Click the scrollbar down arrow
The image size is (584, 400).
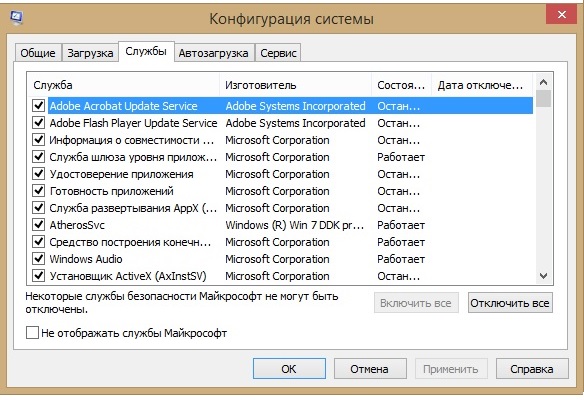pos(543,276)
